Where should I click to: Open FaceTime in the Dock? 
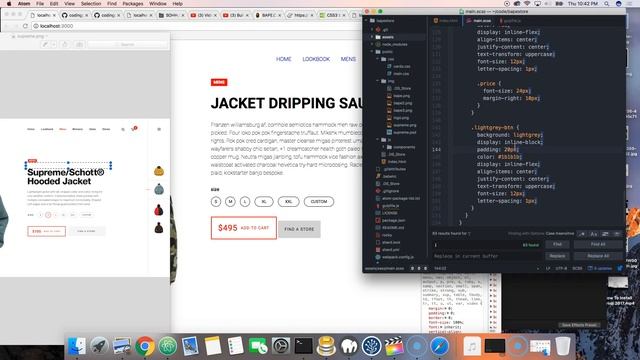[x=258, y=346]
